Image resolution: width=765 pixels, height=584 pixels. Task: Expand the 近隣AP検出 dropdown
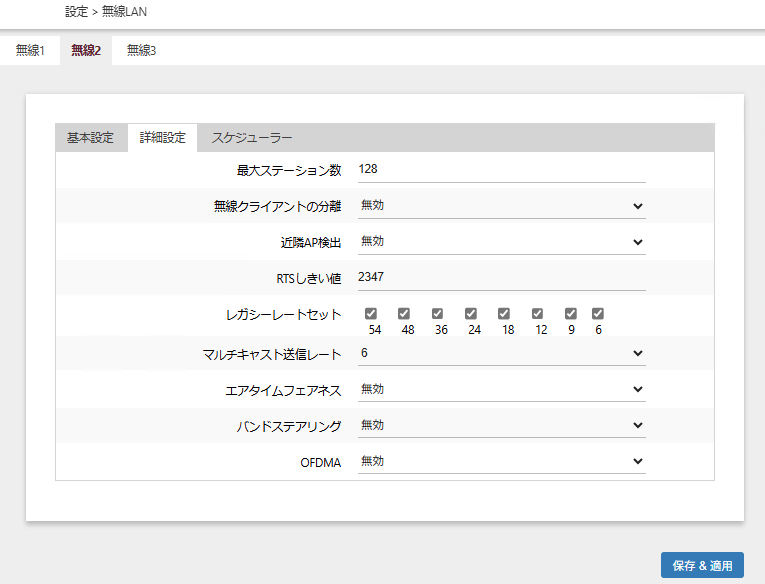pos(501,242)
